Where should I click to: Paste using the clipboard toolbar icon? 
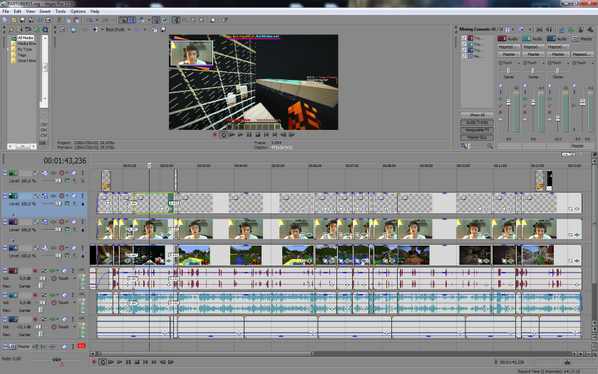pos(76,20)
